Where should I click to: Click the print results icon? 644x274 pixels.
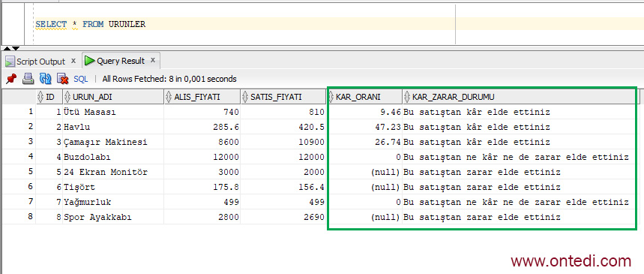point(28,78)
